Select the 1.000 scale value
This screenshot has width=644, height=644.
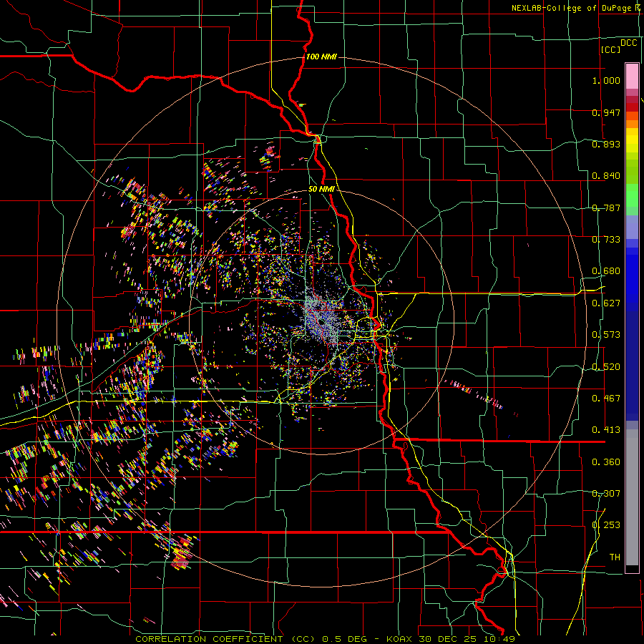[x=606, y=80]
